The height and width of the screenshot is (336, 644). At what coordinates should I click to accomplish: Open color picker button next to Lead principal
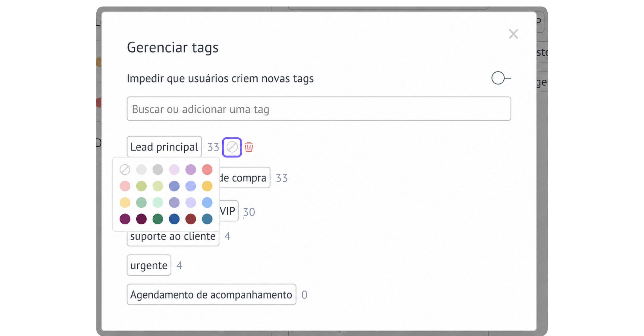pos(232,147)
